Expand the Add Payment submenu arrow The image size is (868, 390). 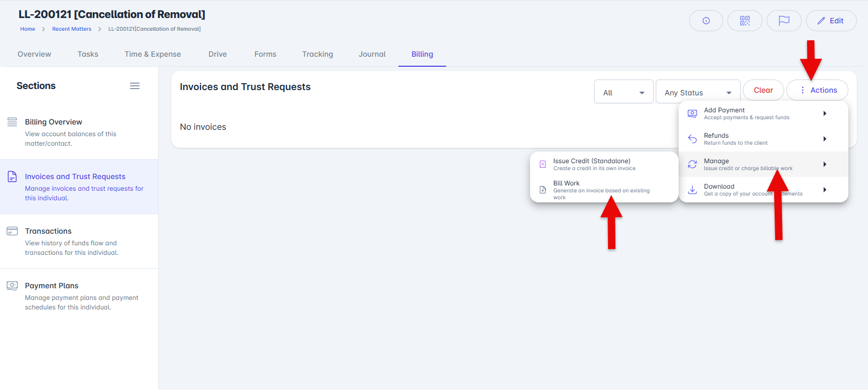(x=825, y=113)
